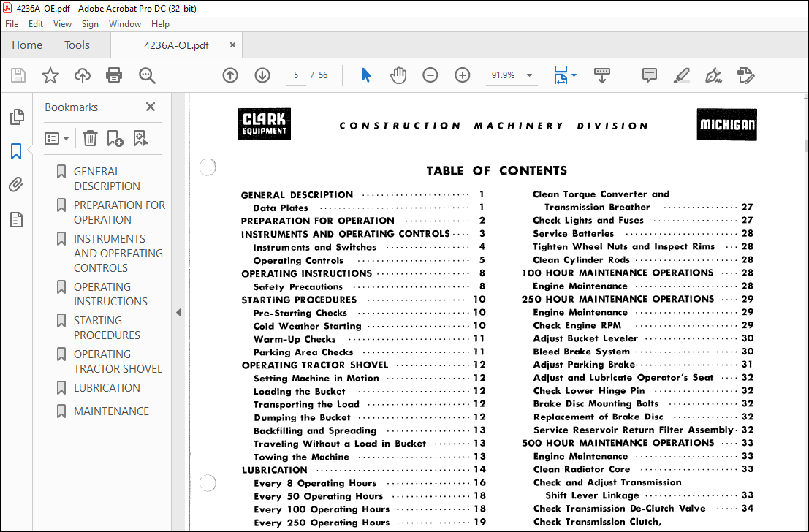The image size is (809, 532).
Task: Click the upload to cloud icon
Action: pyautogui.click(x=82, y=75)
